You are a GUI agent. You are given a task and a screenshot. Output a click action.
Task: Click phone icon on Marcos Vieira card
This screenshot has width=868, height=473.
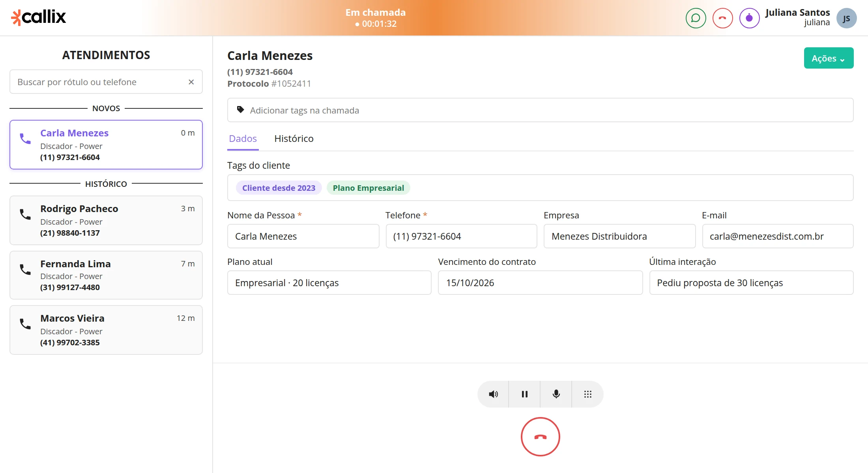tap(25, 324)
